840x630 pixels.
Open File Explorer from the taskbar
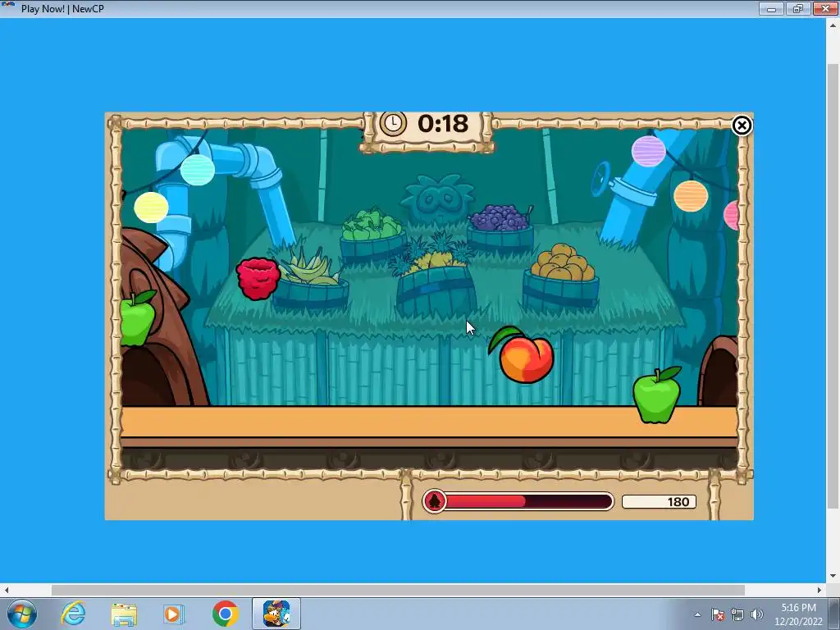pyautogui.click(x=124, y=614)
